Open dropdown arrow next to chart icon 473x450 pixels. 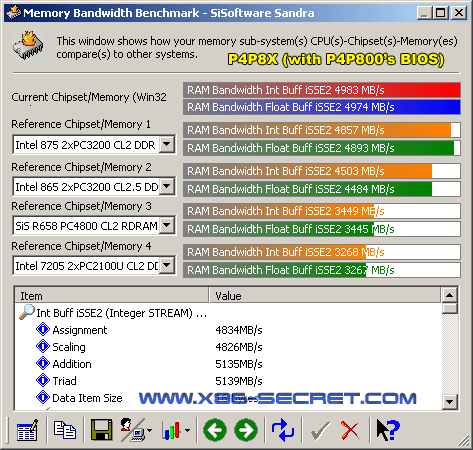click(188, 430)
